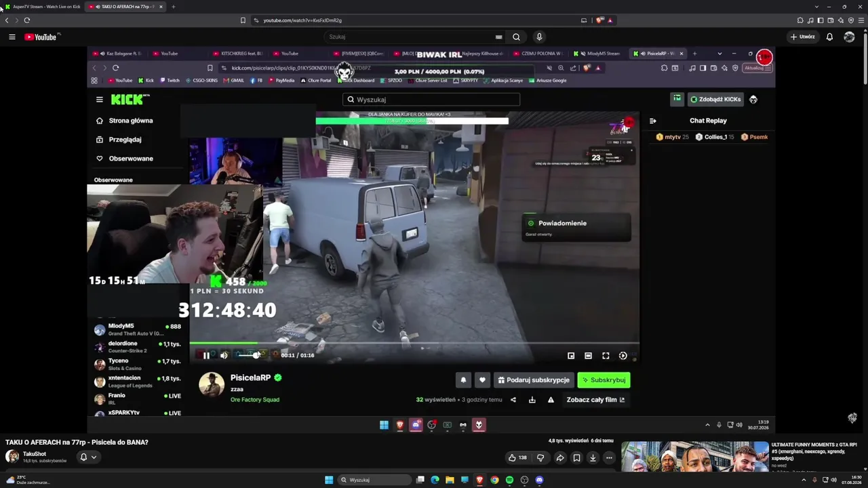The height and width of the screenshot is (488, 868).
Task: Click the Windows taskbar 'Wyszukaj' search box
Action: (x=375, y=480)
